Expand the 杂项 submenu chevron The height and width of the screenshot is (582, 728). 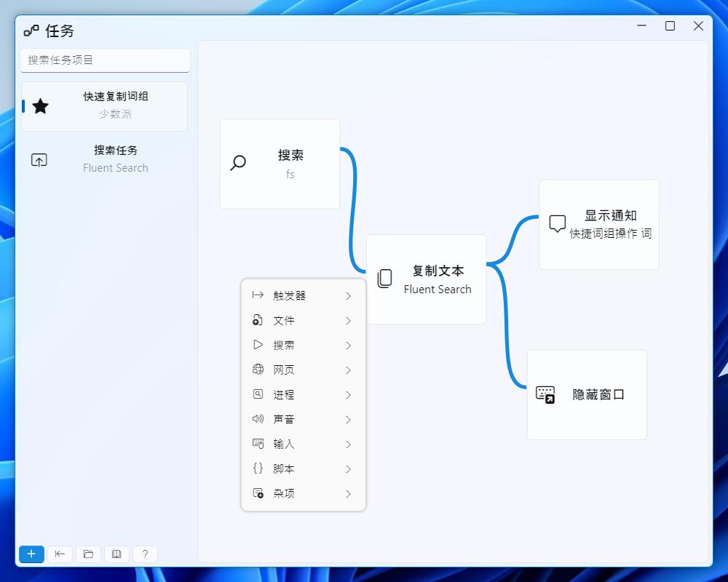[348, 494]
